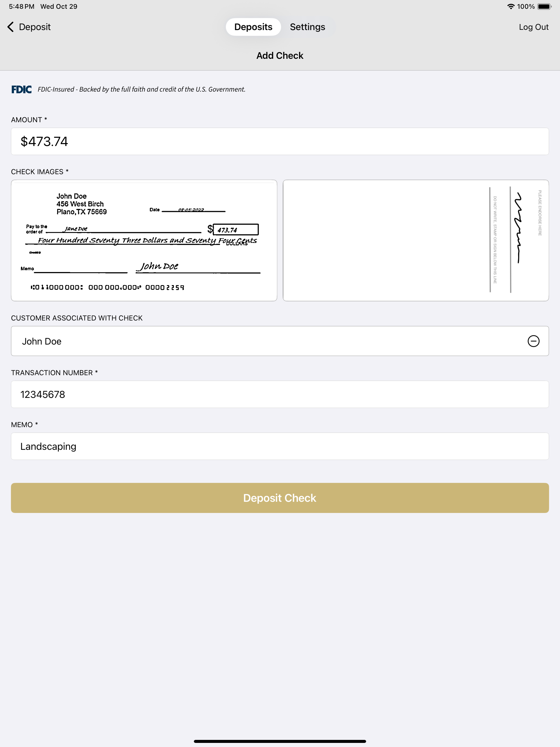Tap the back chevron icon

pos(10,27)
